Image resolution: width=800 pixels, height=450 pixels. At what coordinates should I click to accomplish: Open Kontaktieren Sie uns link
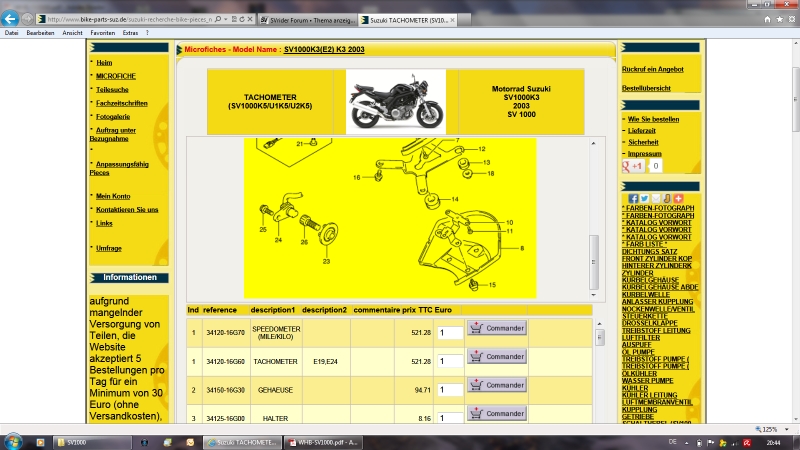click(127, 210)
